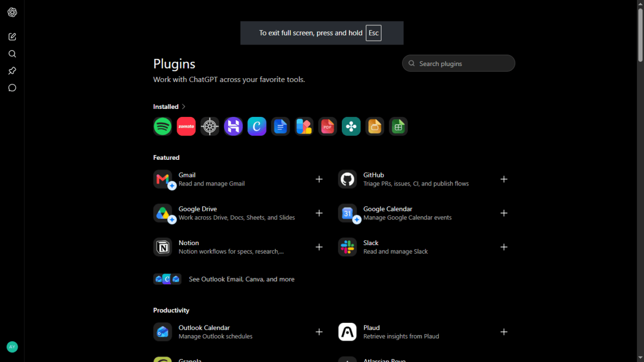Click the Productivity section heading
The height and width of the screenshot is (362, 644).
[x=171, y=311]
